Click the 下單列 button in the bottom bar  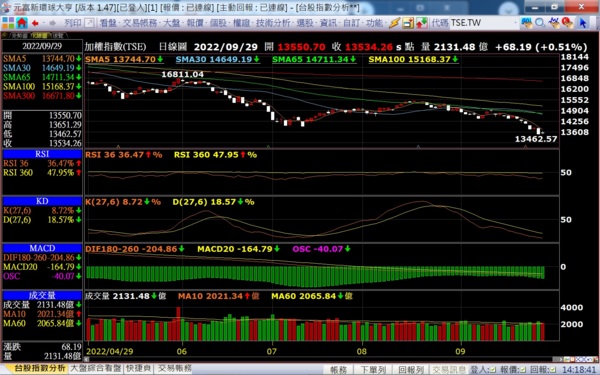click(x=373, y=370)
